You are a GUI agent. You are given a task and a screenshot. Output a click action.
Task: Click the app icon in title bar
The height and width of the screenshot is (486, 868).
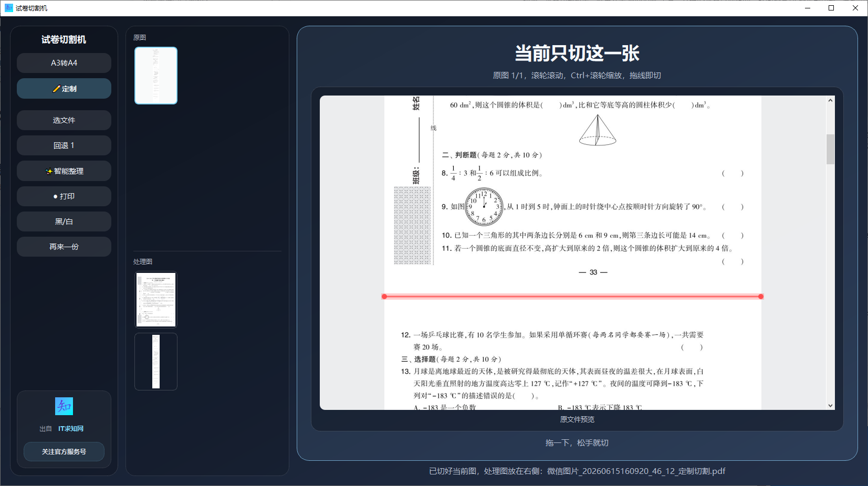coord(8,8)
